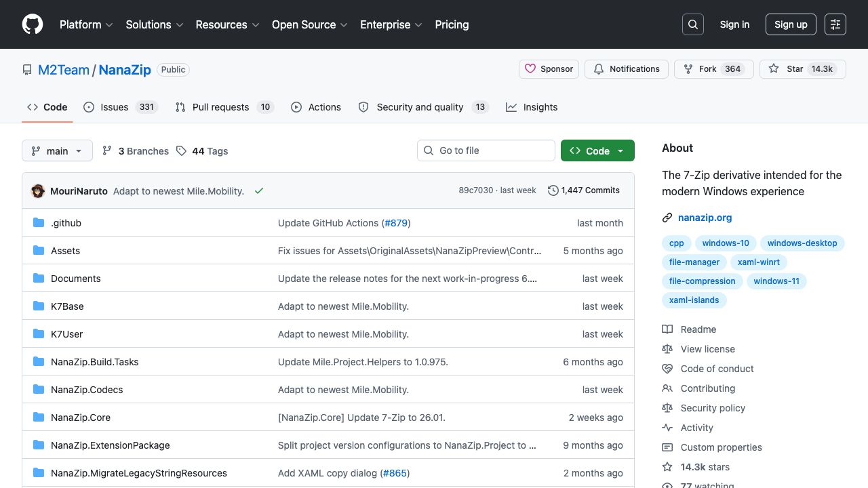Click the .github folder icon
The image size is (868, 488).
pyautogui.click(x=39, y=223)
